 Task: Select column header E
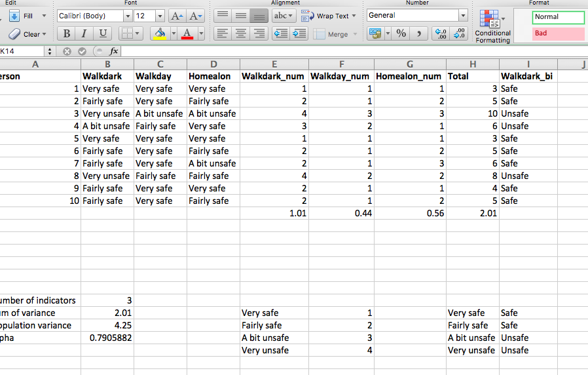click(x=274, y=64)
